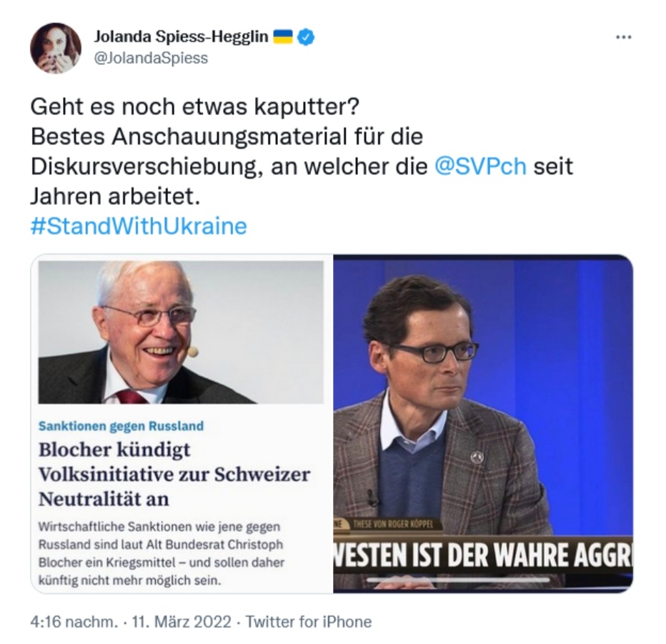Click the date 11. März 2022
The height and width of the screenshot is (644, 666).
(x=182, y=622)
